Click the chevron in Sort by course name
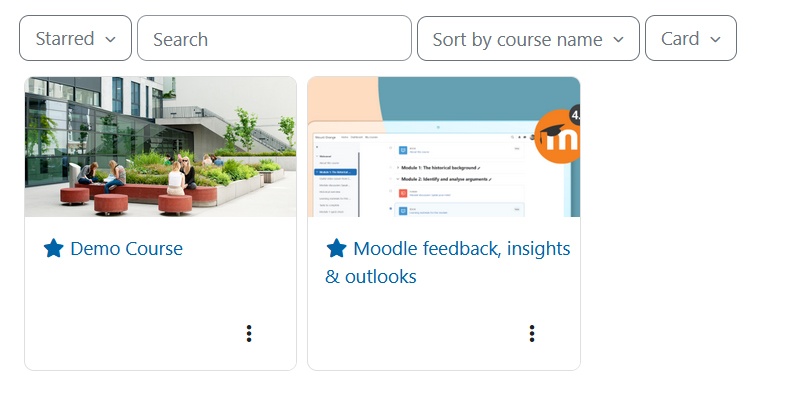Viewport: 785px width, 397px height. (618, 39)
